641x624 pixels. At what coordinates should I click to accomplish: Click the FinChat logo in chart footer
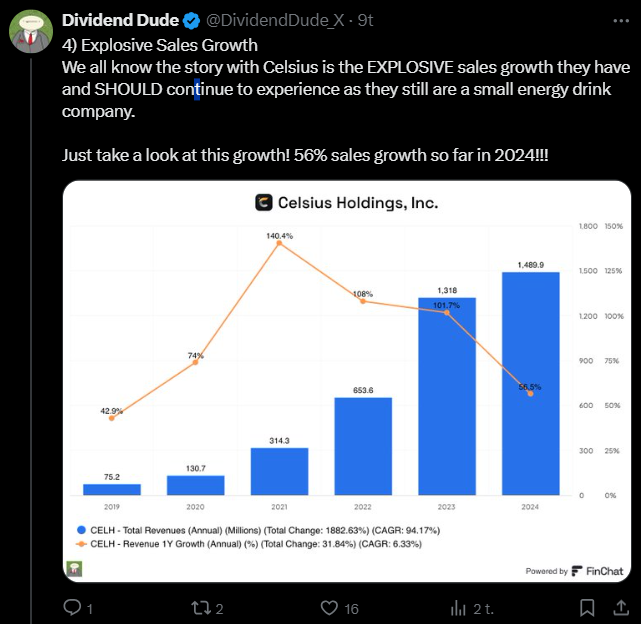tap(578, 571)
